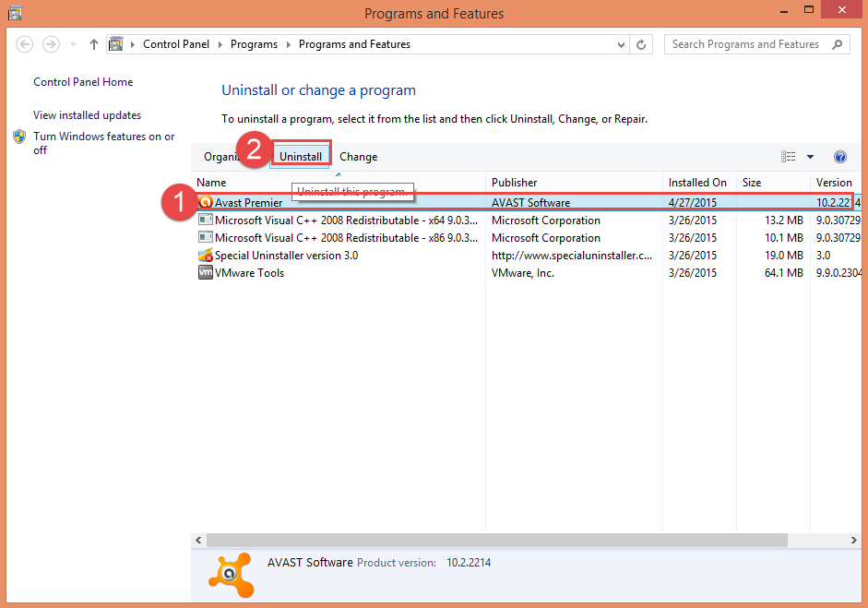Click the VMware Tools program icon
The height and width of the screenshot is (608, 868).
point(206,272)
